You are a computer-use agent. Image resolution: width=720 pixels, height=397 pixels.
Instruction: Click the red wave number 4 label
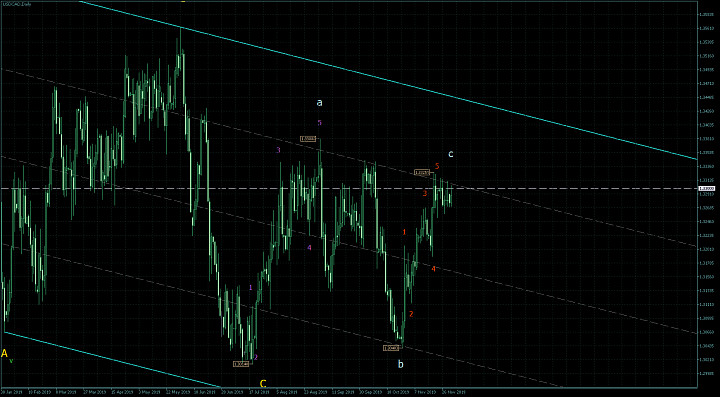pyautogui.click(x=433, y=268)
